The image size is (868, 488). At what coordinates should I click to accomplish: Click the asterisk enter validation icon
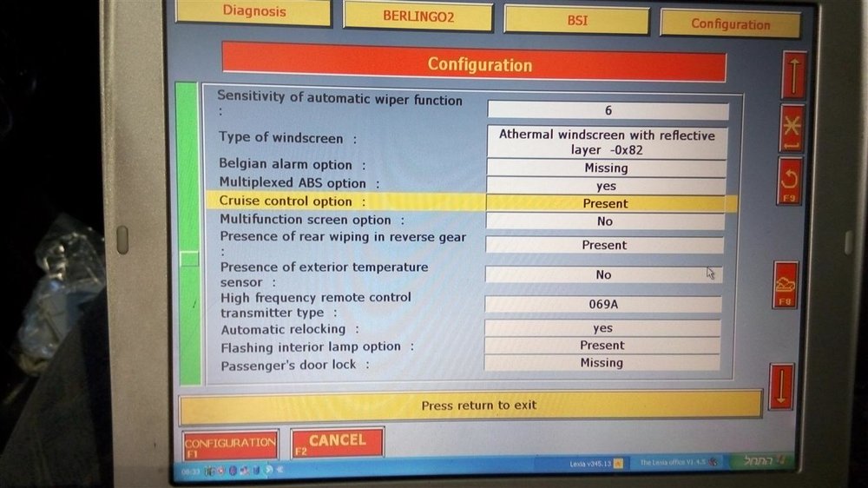pos(792,129)
